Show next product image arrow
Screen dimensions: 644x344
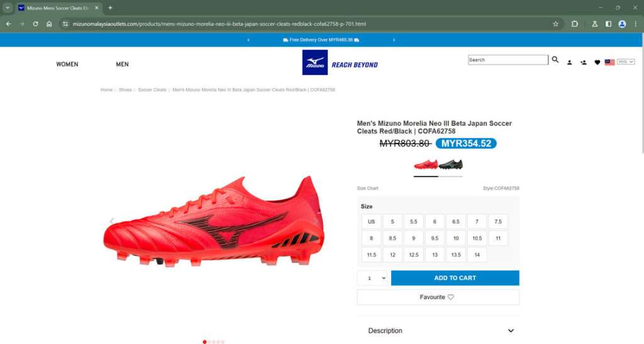tap(315, 221)
